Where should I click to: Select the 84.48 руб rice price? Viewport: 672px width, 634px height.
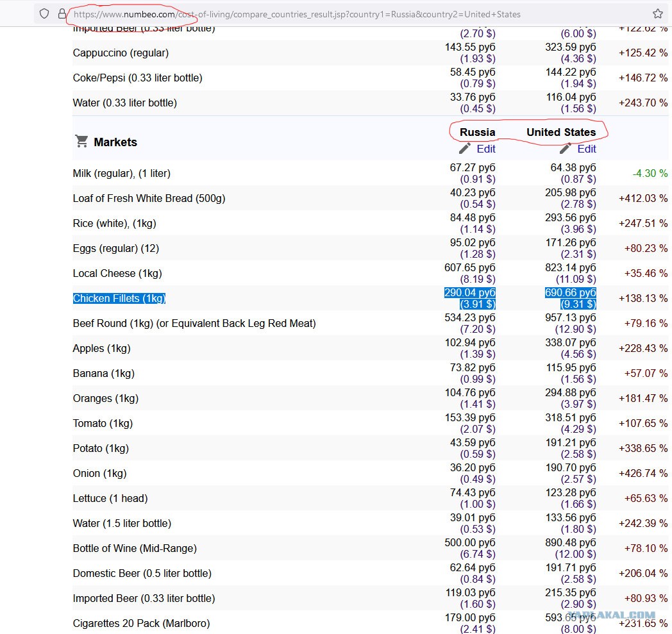pyautogui.click(x=473, y=217)
